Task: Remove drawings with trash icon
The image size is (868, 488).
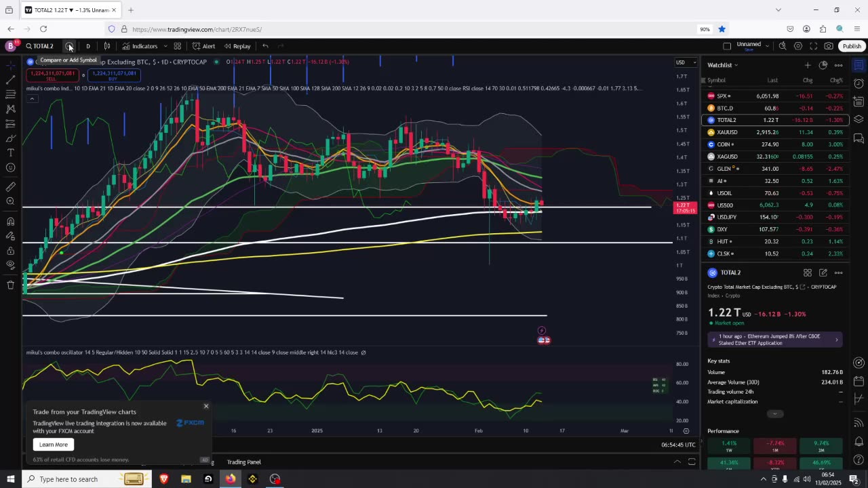Action: coord(10,285)
